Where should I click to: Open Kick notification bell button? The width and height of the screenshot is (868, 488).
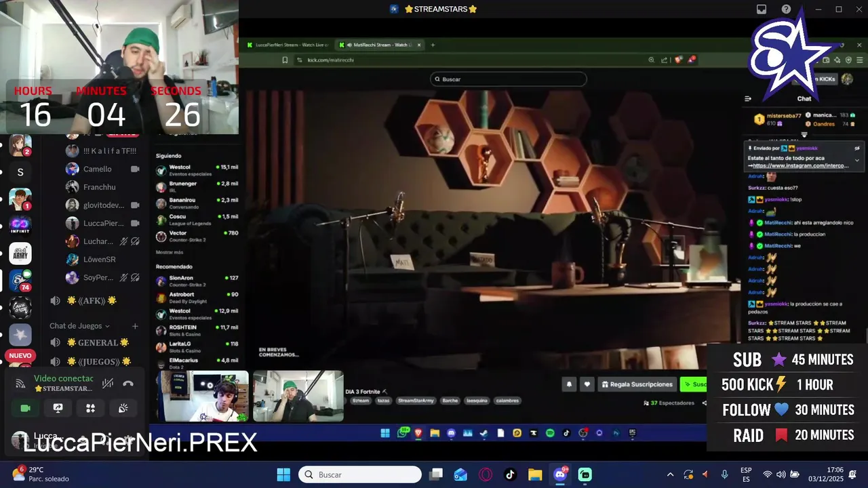pos(570,384)
